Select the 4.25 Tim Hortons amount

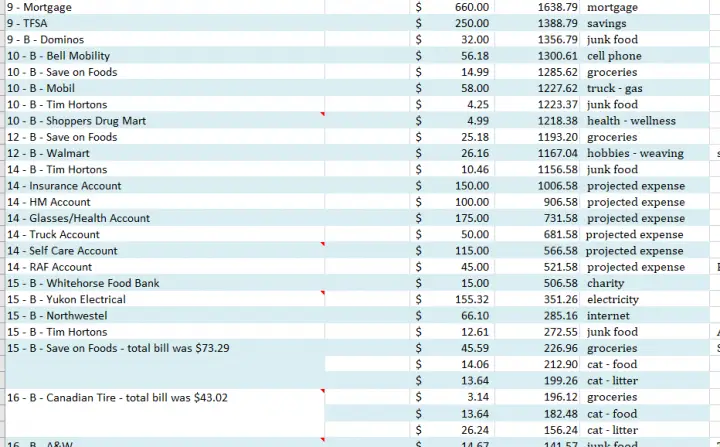(452, 104)
